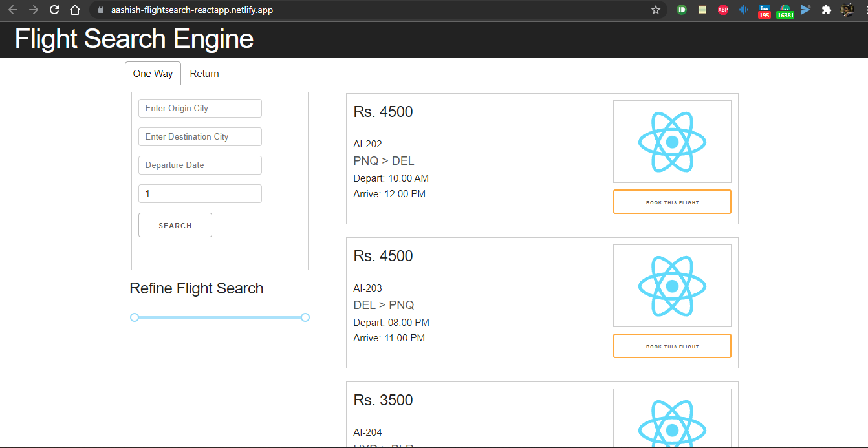868x448 pixels.
Task: Click the site security padlock icon
Action: 100,10
